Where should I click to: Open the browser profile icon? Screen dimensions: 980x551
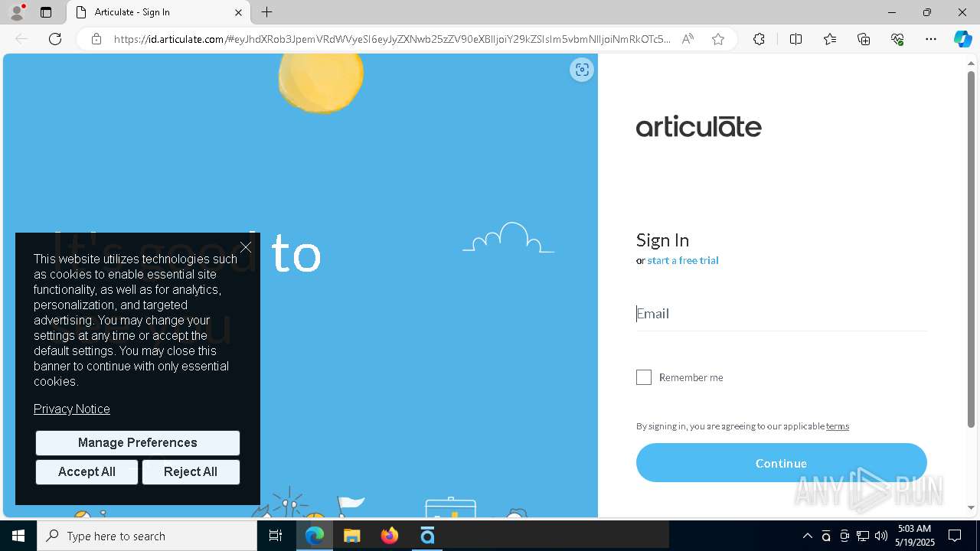(x=17, y=12)
